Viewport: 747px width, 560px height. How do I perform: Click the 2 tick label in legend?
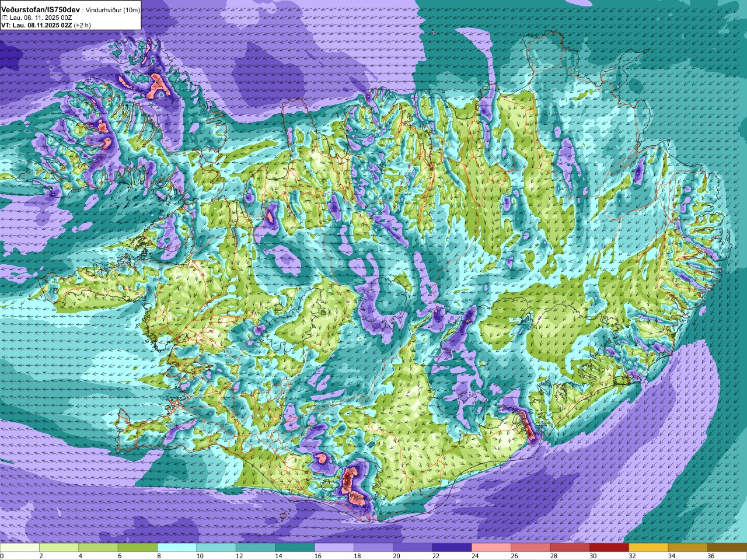click(x=40, y=556)
